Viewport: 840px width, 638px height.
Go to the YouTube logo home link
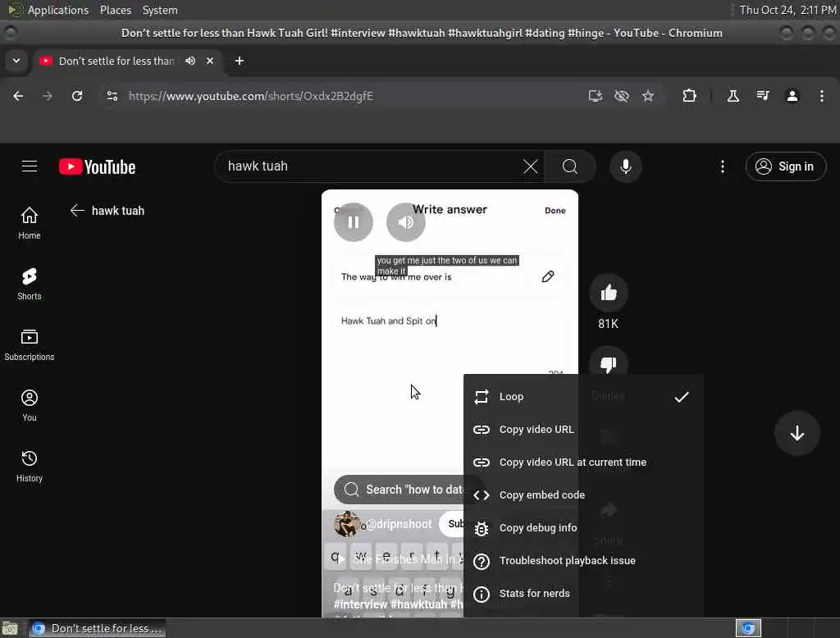97,166
